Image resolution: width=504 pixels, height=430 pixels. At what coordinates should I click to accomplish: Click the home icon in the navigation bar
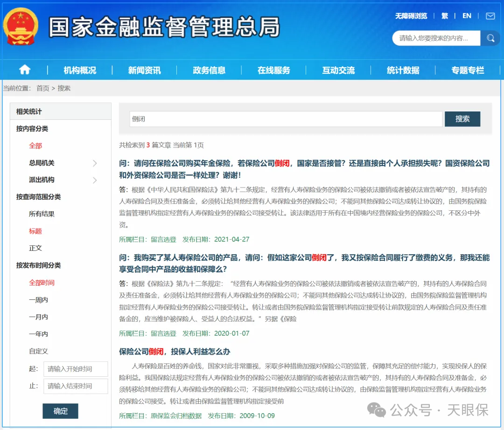(24, 69)
